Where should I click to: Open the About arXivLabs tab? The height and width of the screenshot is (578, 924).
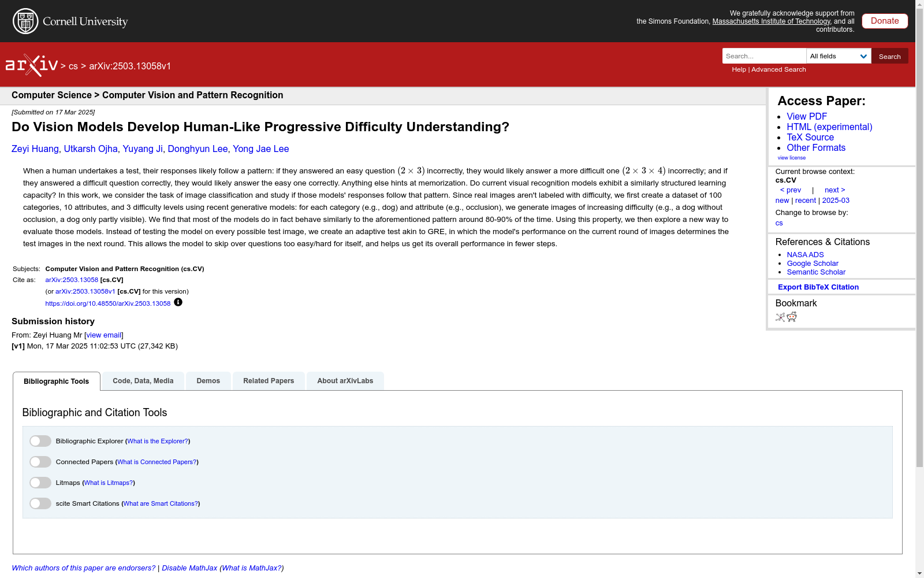tap(345, 381)
